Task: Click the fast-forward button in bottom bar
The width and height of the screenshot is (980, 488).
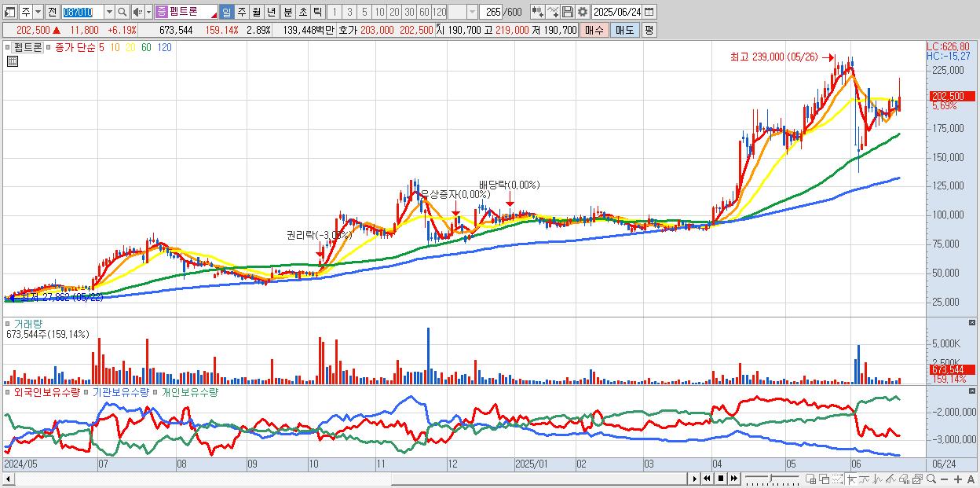Action: [x=733, y=479]
